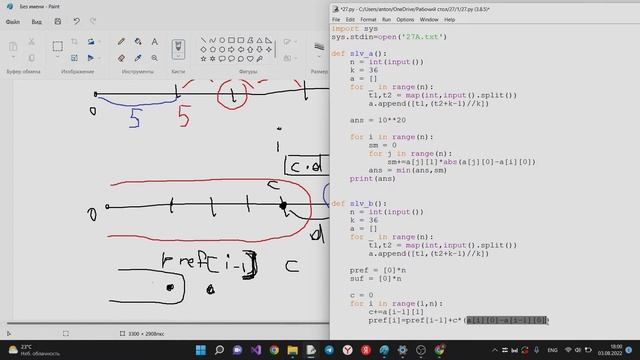This screenshot has height=360, width=640.
Task: Expand the Paste options arrow
Action: pyautogui.click(x=13, y=58)
